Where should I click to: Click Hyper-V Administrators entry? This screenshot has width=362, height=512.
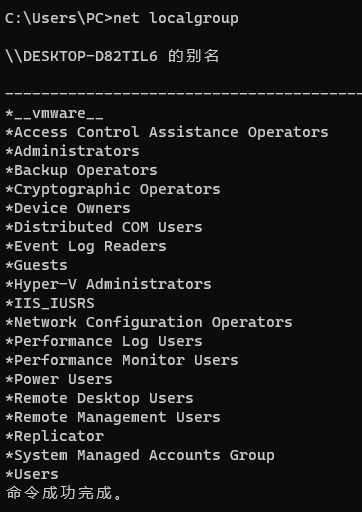pos(109,284)
